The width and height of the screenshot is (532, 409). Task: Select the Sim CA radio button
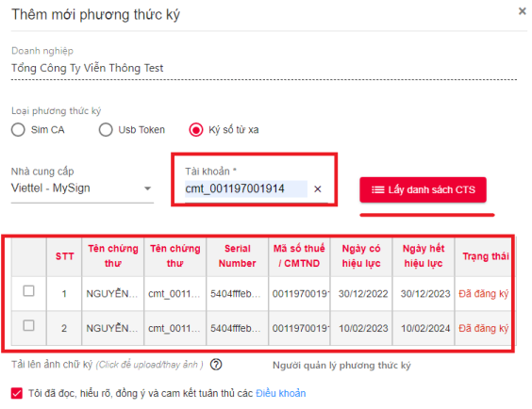[x=18, y=130]
